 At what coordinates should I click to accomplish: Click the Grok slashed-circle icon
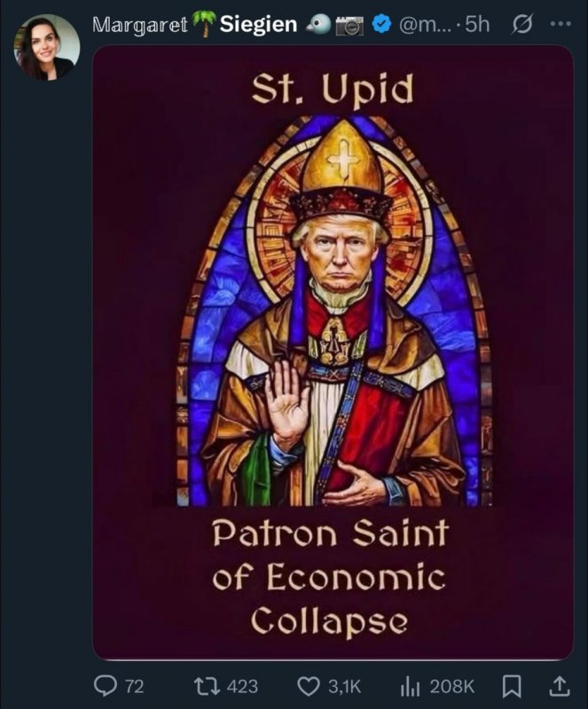pos(522,25)
